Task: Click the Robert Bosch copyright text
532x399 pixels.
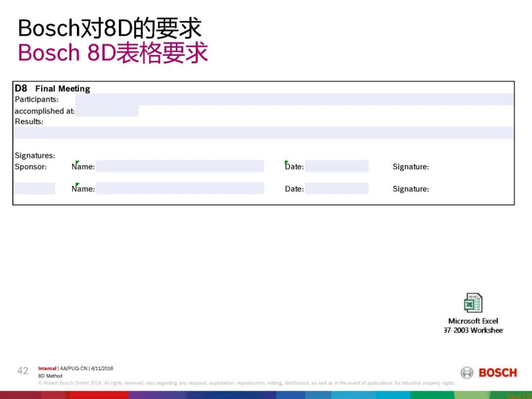Action: (x=246, y=383)
